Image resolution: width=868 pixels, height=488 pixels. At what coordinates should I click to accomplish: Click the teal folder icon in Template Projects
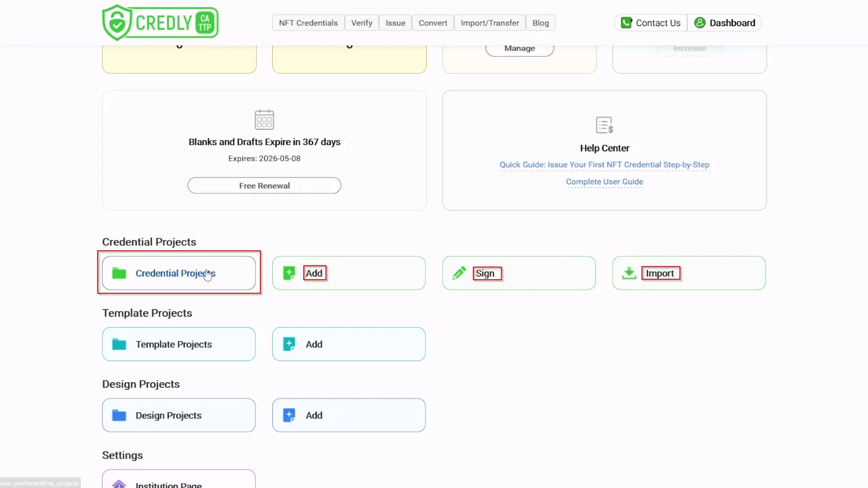[119, 344]
